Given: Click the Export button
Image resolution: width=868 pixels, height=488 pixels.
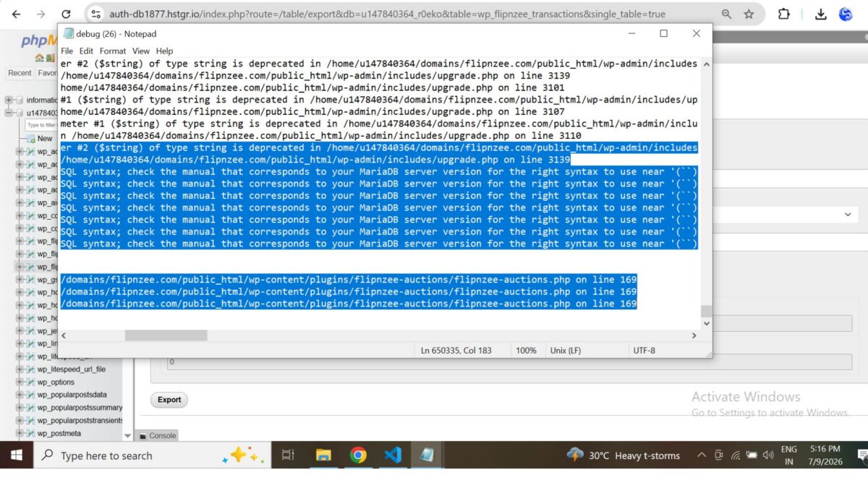Looking at the screenshot, I should 169,400.
